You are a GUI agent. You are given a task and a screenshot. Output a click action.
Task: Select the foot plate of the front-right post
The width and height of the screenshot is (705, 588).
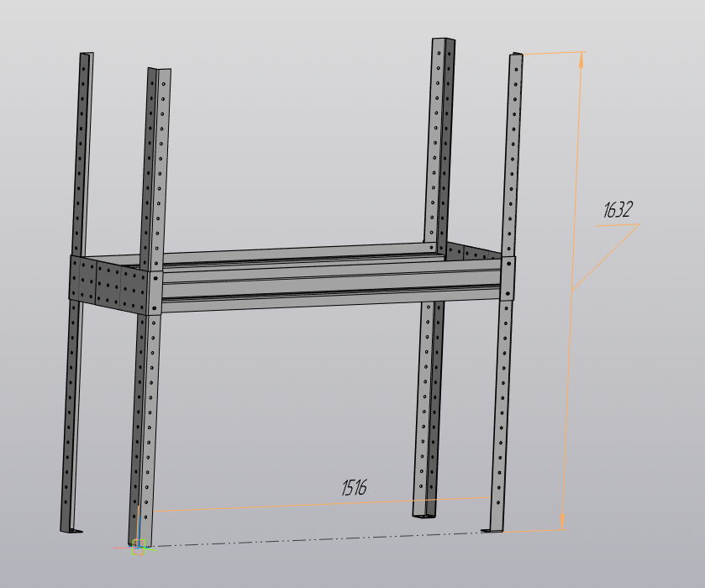[x=495, y=529]
